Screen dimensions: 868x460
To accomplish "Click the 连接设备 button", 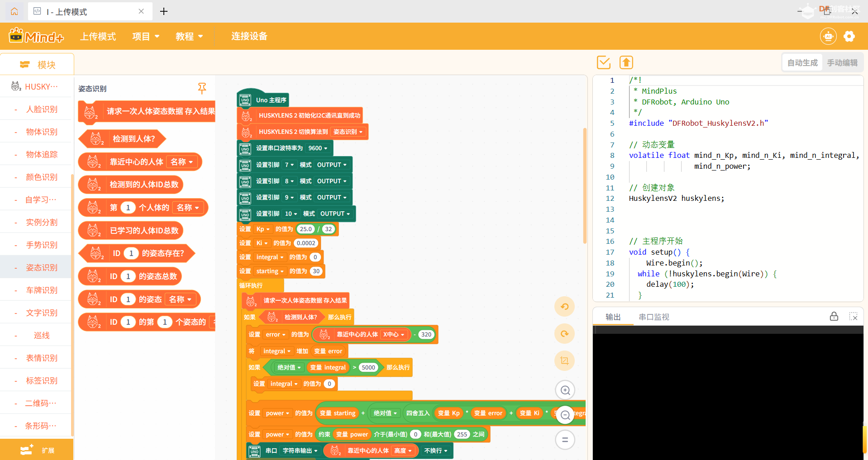I will click(x=249, y=36).
